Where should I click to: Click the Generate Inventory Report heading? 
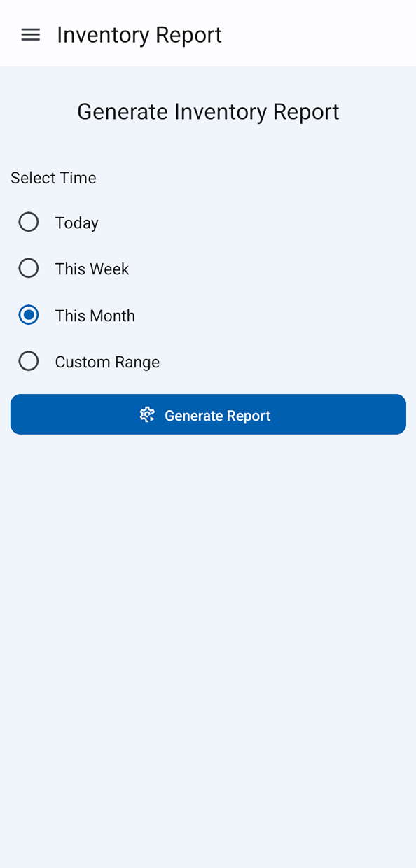[x=208, y=111]
